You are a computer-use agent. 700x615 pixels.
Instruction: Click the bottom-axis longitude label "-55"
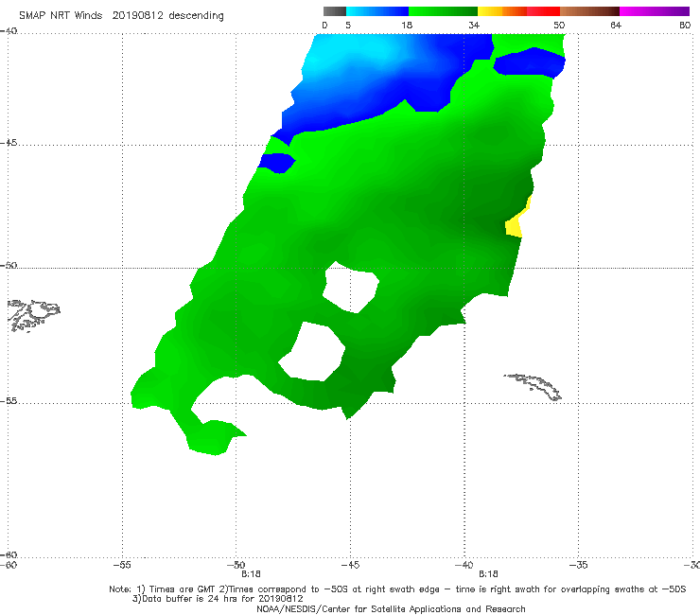[x=122, y=565]
